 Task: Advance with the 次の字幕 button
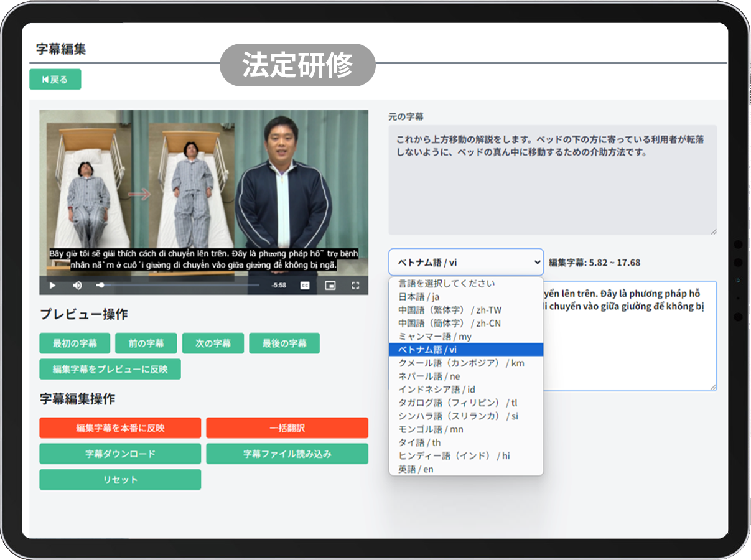click(x=213, y=343)
